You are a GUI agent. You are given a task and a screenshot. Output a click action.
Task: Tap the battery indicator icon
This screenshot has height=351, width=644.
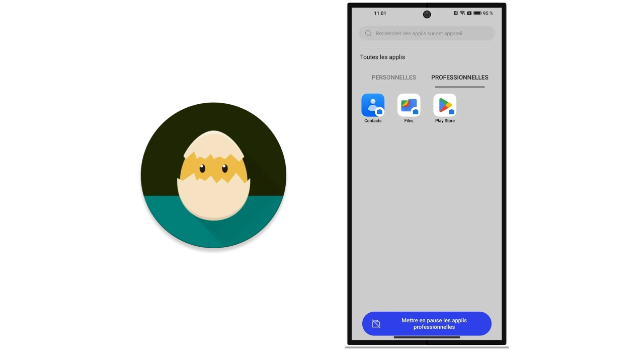point(477,13)
